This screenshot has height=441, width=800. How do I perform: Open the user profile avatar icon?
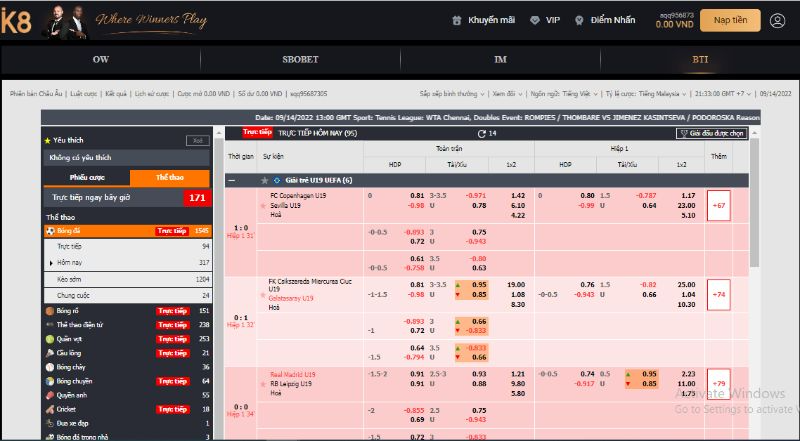point(777,20)
